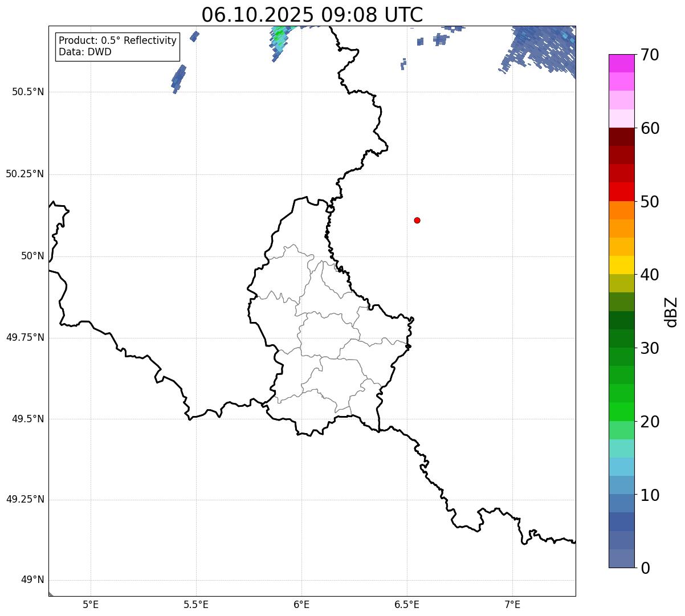Click the "Product: 0.5° Reflectivity" legend text
Image resolution: width=685 pixels, height=616 pixels.
tap(117, 41)
